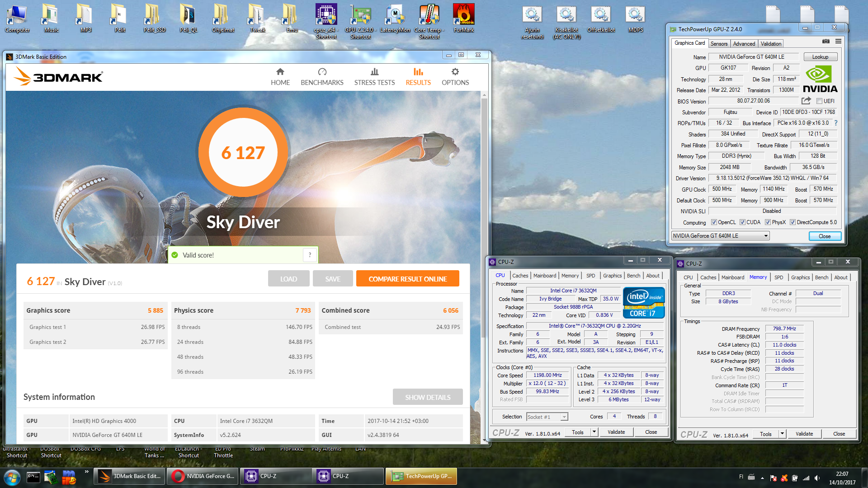Open the About tab in left CPU-Z

pos(652,276)
